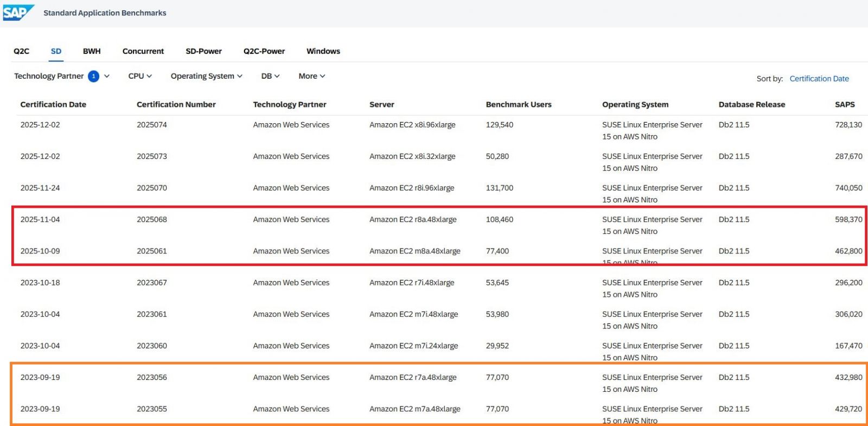
Task: Open the DB filter dropdown
Action: click(270, 77)
